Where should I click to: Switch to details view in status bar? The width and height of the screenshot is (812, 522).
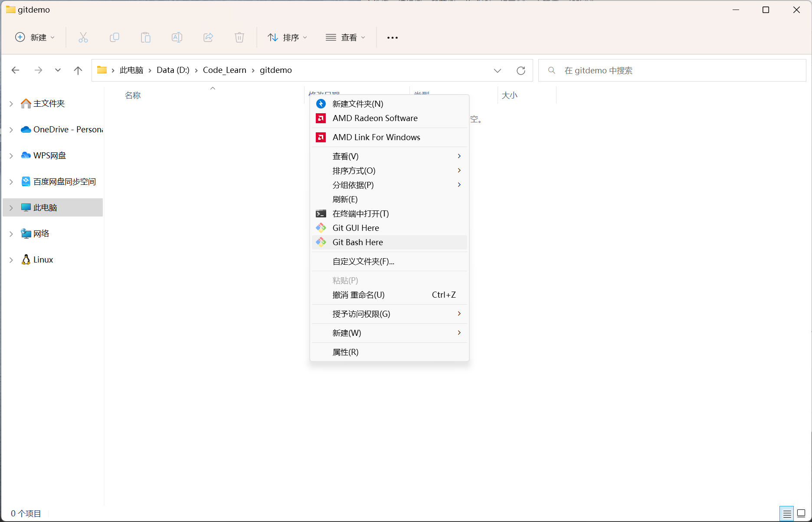point(787,514)
